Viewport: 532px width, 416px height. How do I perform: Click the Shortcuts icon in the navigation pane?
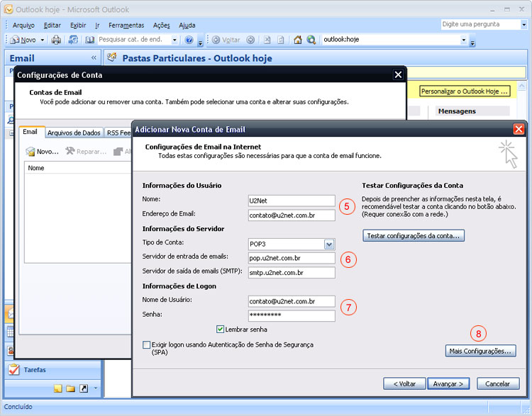pos(83,388)
